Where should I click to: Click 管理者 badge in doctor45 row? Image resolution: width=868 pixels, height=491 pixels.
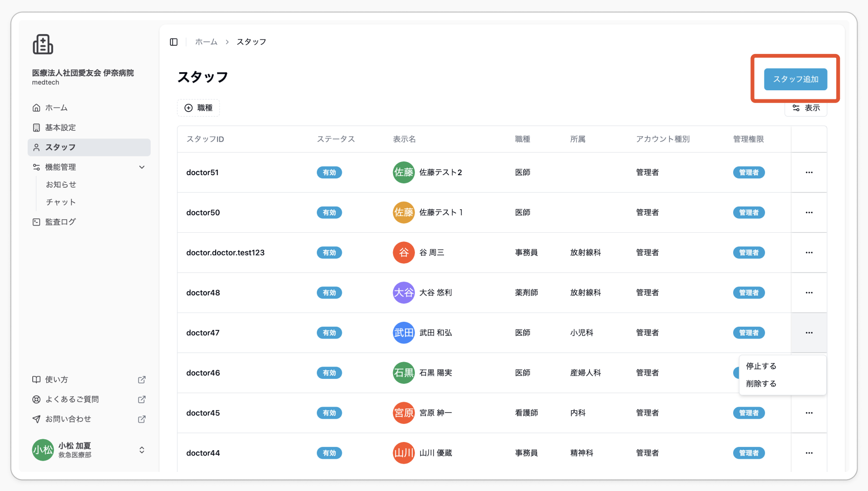pos(749,413)
